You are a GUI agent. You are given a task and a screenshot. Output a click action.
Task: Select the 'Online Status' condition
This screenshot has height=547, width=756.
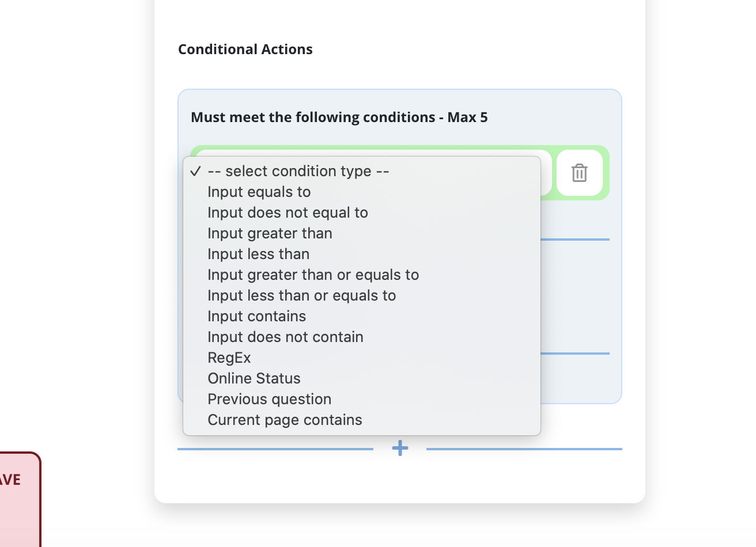point(254,378)
